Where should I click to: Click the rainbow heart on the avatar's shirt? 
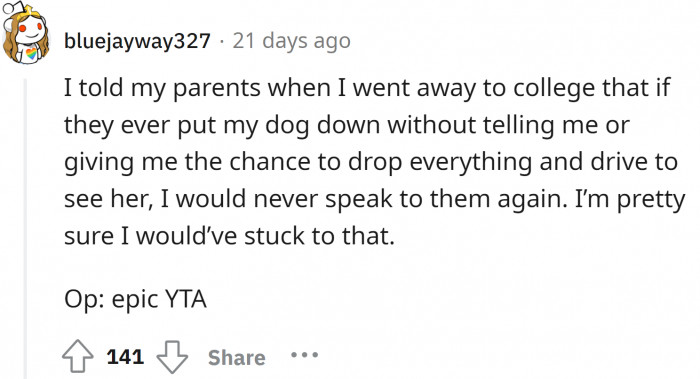point(31,54)
